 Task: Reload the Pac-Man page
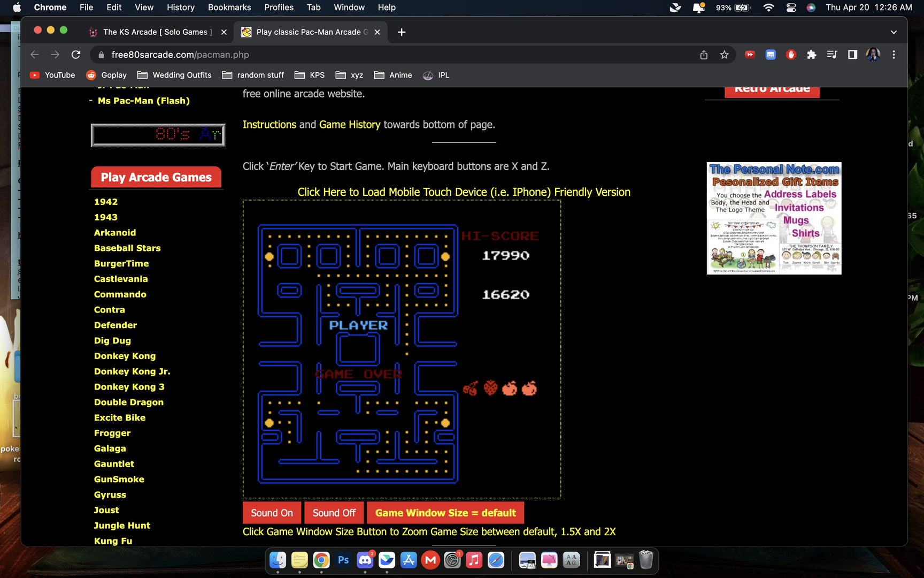(76, 55)
